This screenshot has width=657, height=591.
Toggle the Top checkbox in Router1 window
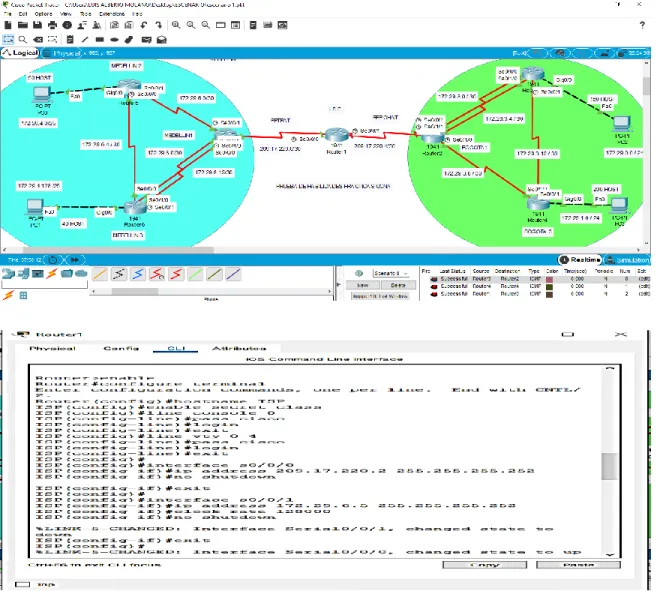[x=23, y=584]
